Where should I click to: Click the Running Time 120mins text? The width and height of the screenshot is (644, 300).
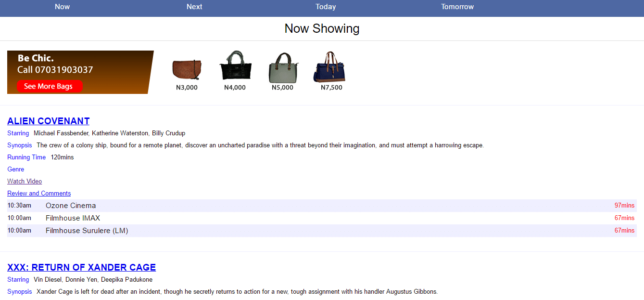(40, 157)
